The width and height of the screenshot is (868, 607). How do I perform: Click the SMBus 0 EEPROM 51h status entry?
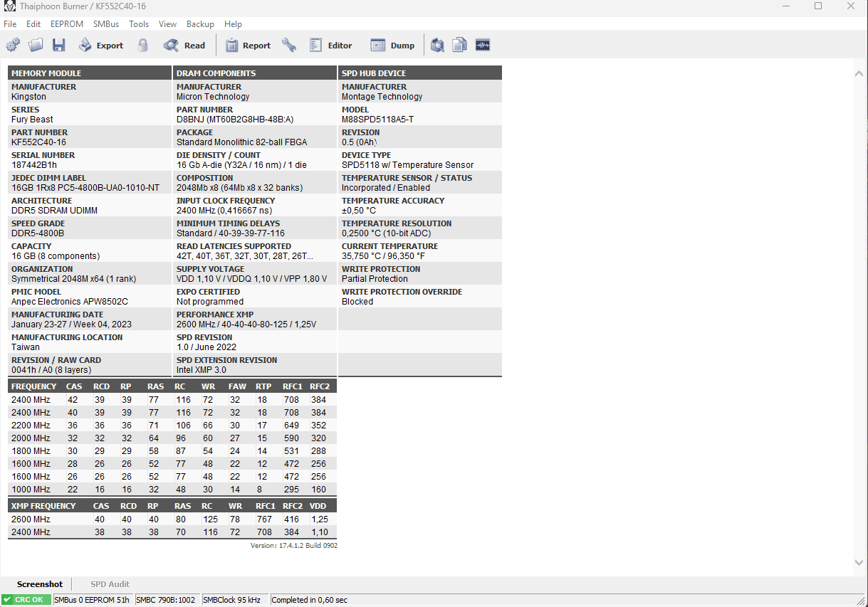(92, 600)
